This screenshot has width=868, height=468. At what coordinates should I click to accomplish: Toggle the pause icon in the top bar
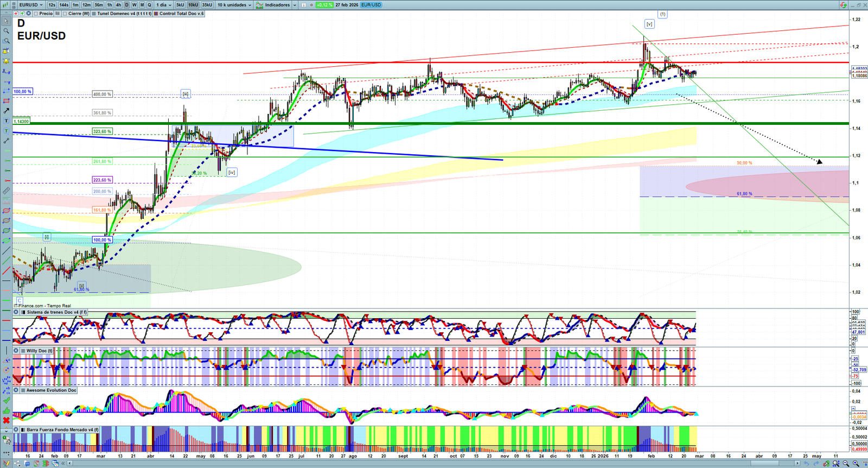coord(304,5)
